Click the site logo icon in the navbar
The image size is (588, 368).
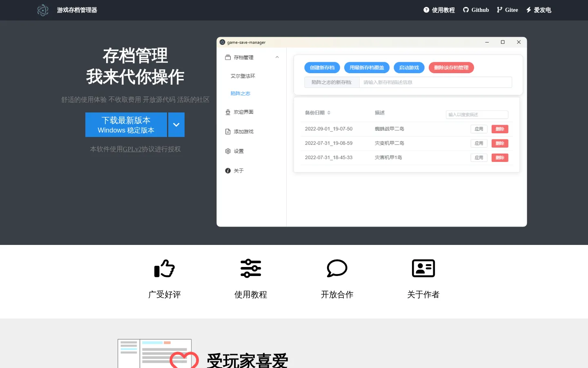pos(43,10)
